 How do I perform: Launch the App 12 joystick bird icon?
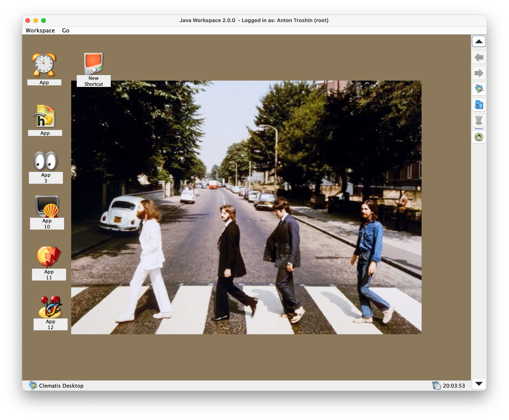coord(50,307)
